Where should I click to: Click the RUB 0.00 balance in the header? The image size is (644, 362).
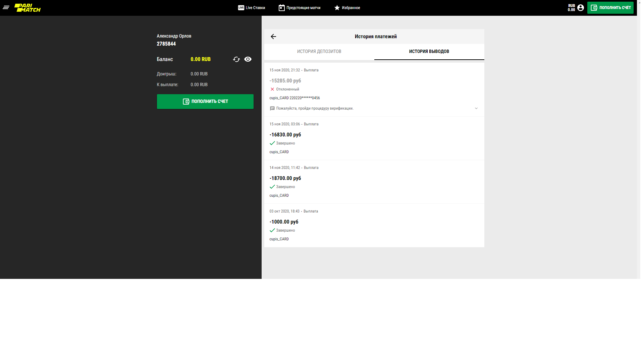(x=571, y=8)
